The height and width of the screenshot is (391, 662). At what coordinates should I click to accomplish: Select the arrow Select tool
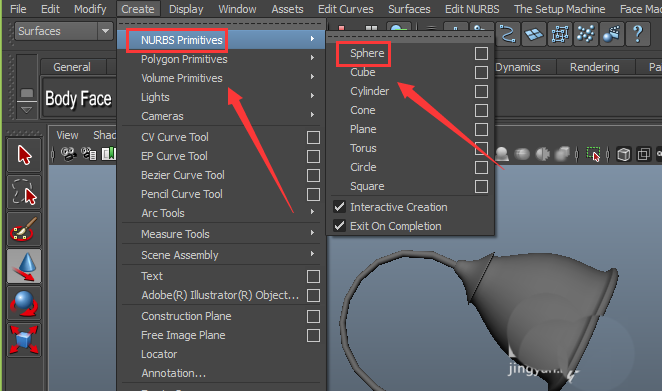pos(24,155)
